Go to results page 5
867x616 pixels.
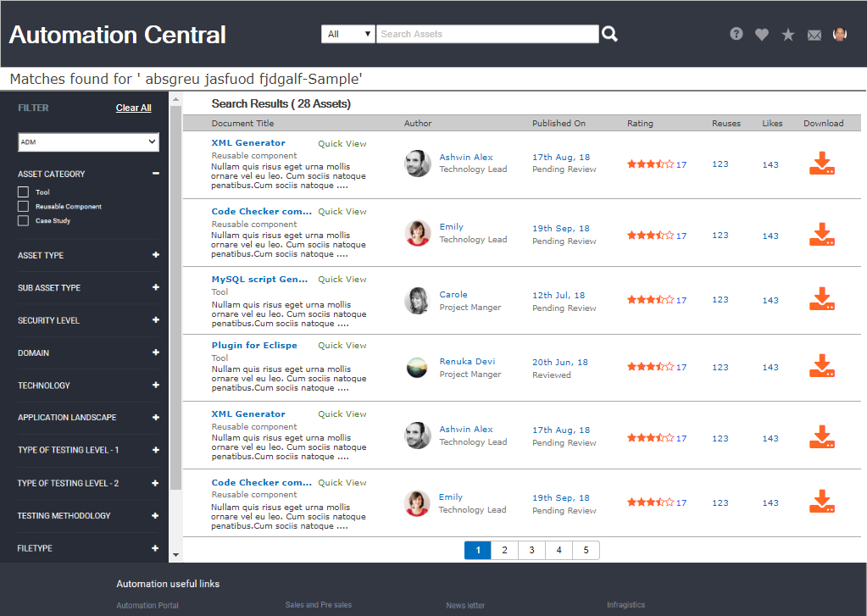586,551
